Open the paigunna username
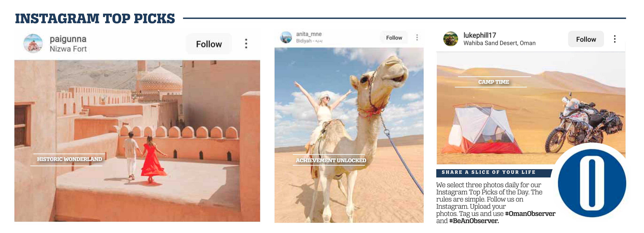644x233 pixels. tap(68, 39)
